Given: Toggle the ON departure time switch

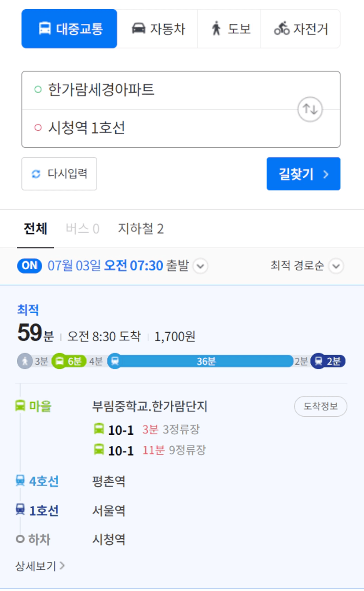Looking at the screenshot, I should (x=29, y=266).
